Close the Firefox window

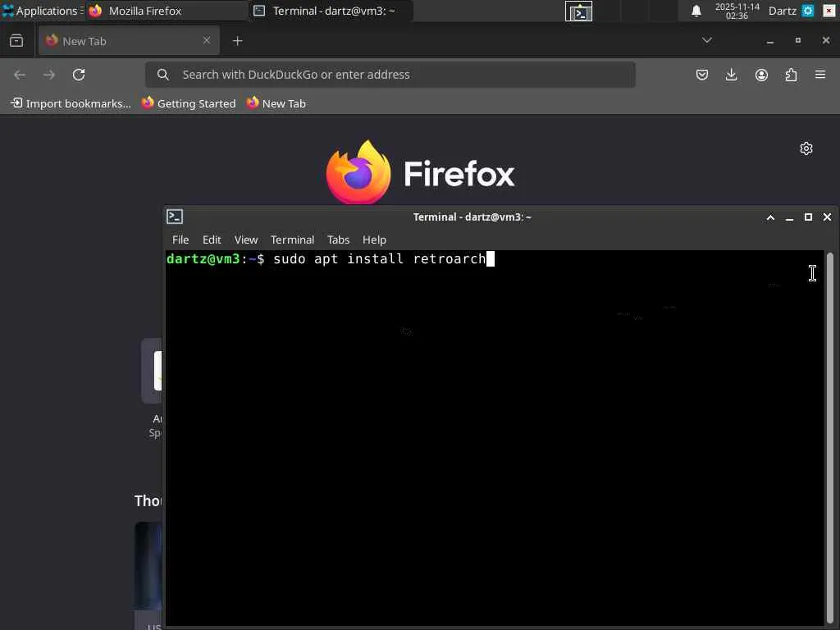[x=825, y=40]
